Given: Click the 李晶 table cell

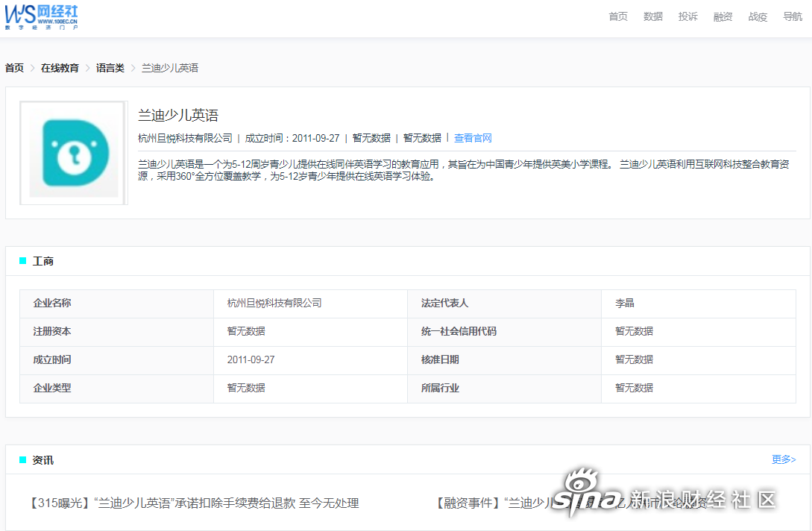Looking at the screenshot, I should [625, 303].
